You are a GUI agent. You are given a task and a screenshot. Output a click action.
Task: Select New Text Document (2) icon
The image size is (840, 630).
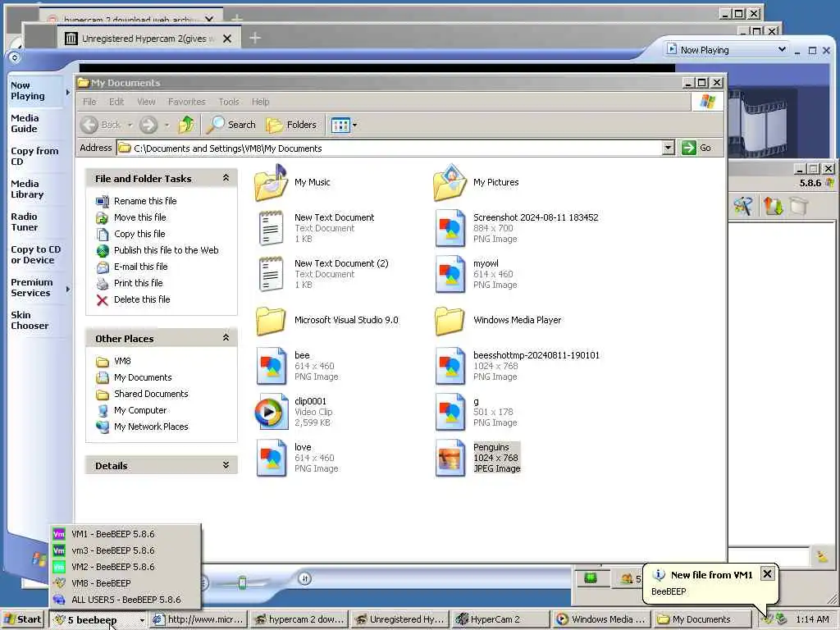(x=271, y=274)
